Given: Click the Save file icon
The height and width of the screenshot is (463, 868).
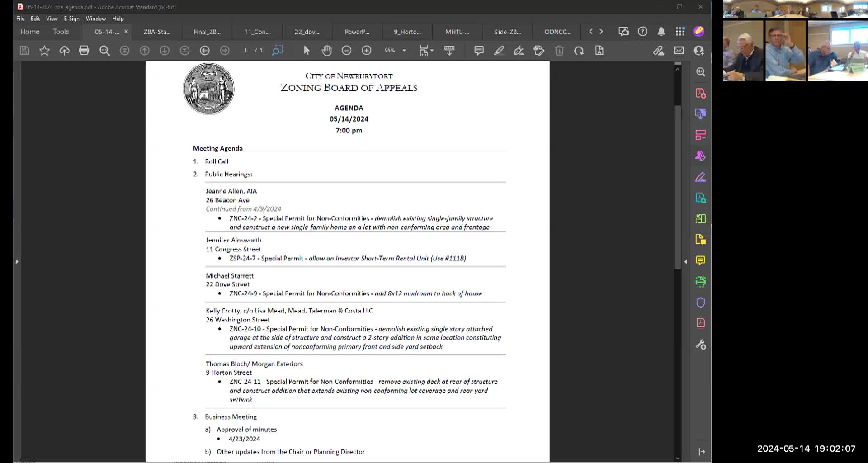Looking at the screenshot, I should 24,51.
